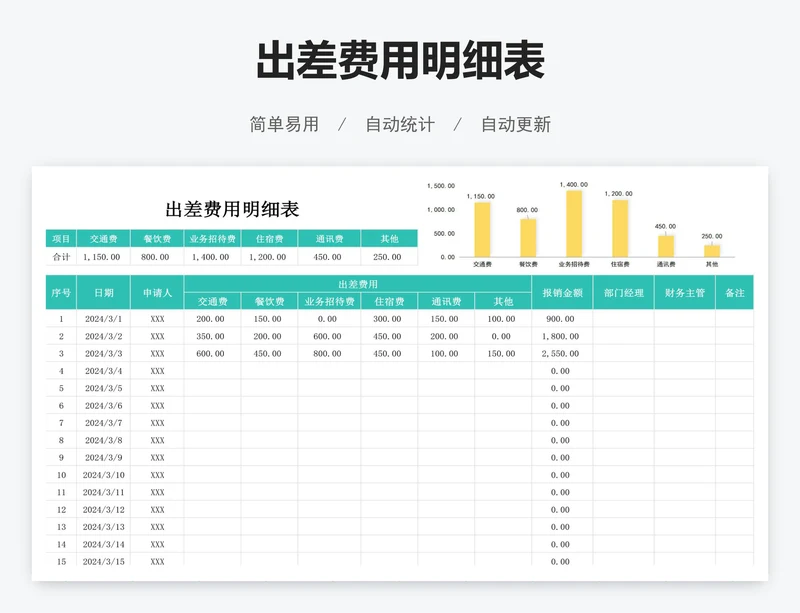This screenshot has width=800, height=613.
Task: Select the 住宿费 bar showing 1,200.00
Action: tap(620, 230)
